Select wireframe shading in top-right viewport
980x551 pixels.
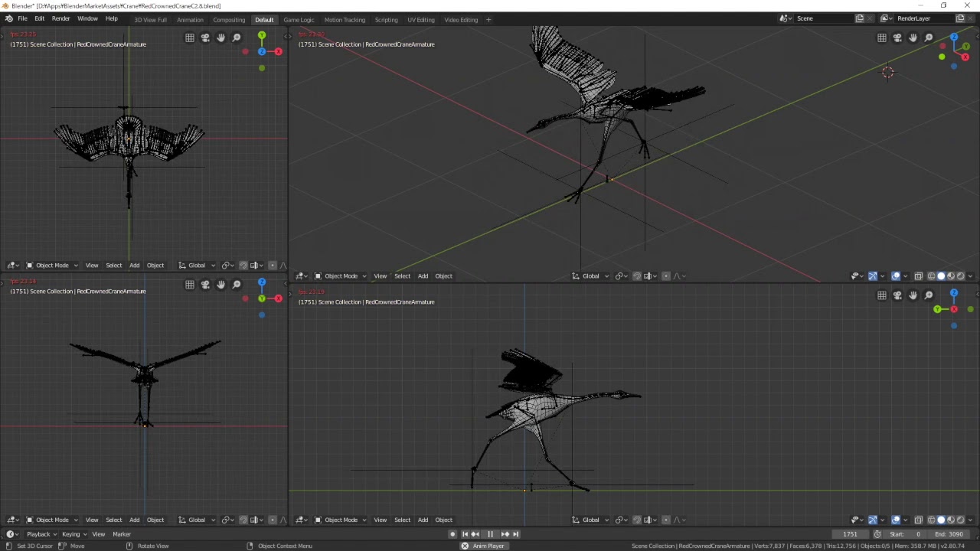[x=931, y=276]
